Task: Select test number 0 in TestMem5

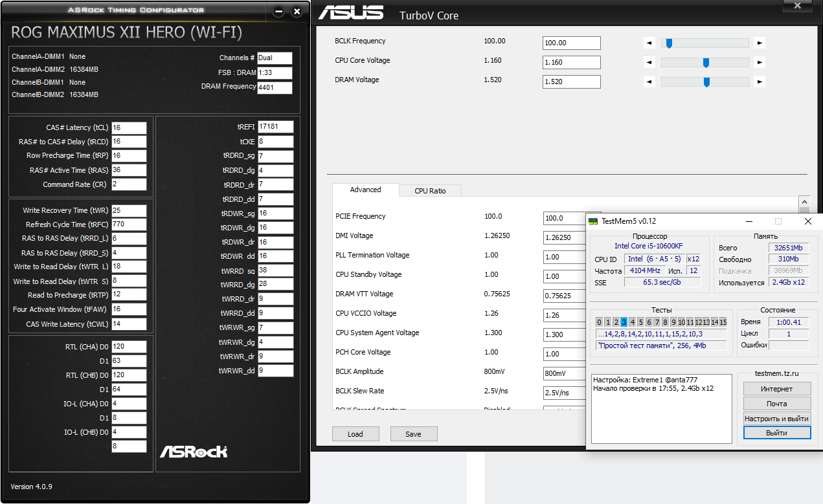Action: pos(600,322)
